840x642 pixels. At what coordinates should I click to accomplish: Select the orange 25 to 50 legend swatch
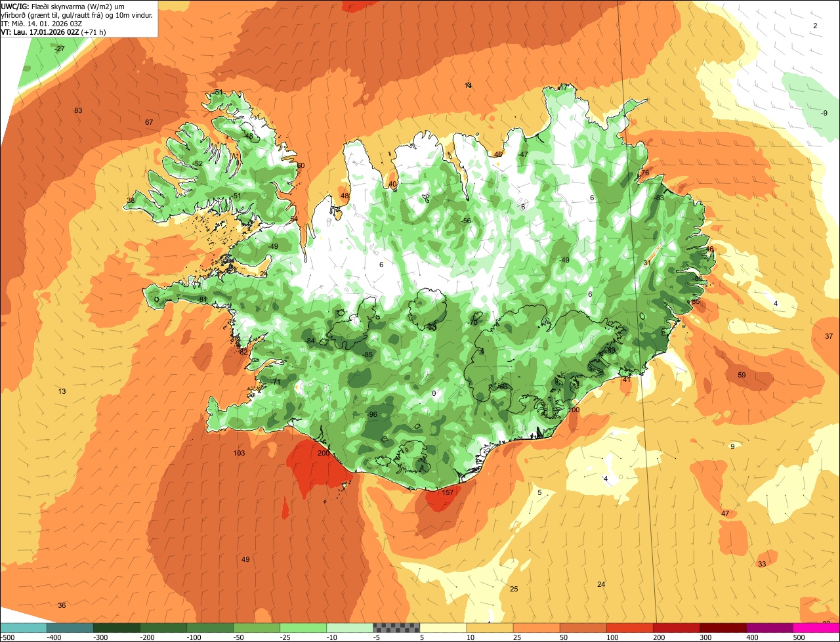pyautogui.click(x=536, y=628)
